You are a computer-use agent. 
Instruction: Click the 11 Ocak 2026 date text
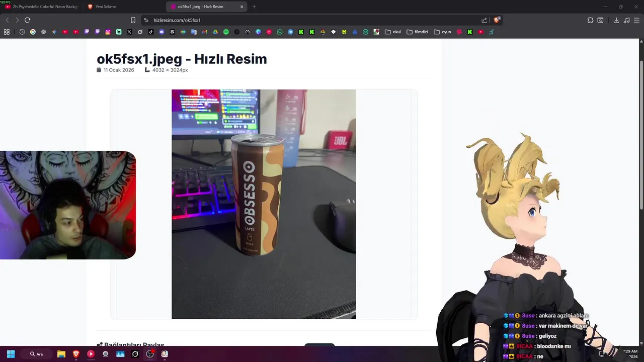click(119, 70)
